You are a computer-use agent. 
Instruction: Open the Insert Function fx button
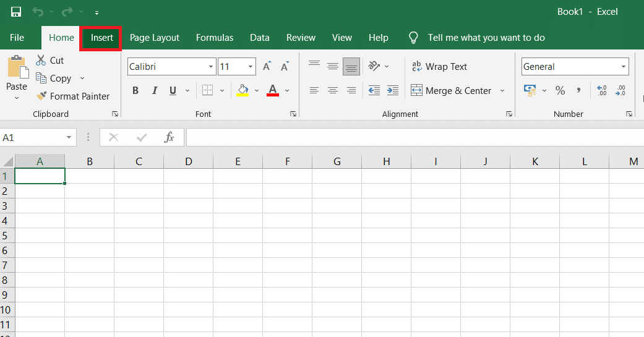coord(169,137)
